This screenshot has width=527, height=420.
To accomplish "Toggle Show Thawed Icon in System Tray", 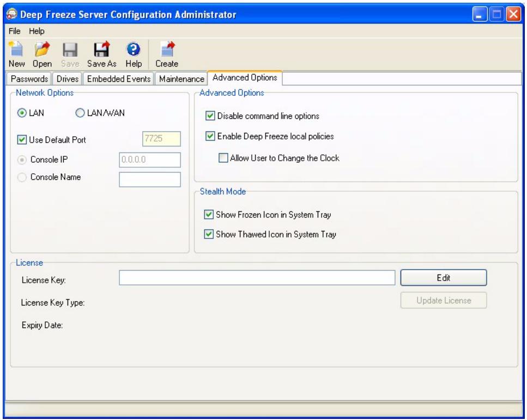I will [209, 234].
